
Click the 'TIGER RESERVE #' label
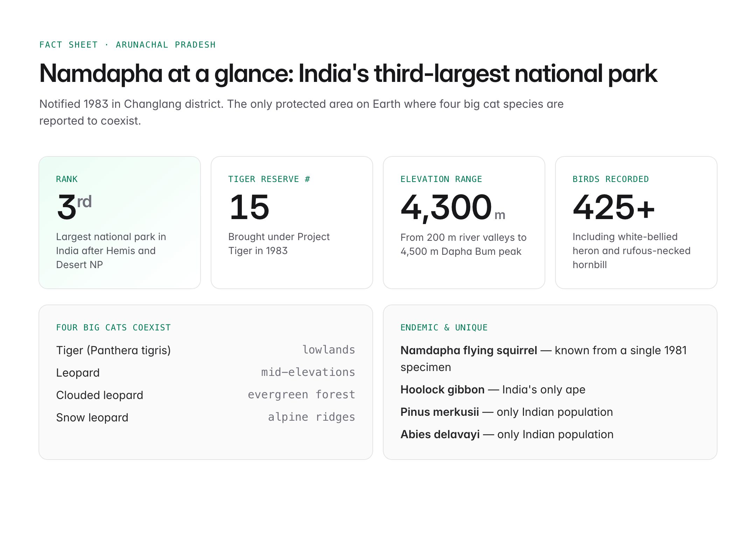tap(269, 179)
